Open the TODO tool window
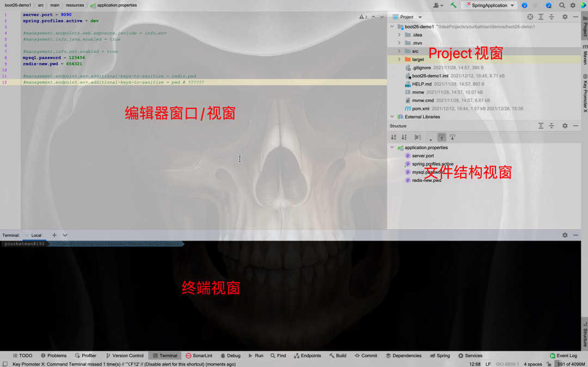This screenshot has height=367, width=588. [22, 356]
